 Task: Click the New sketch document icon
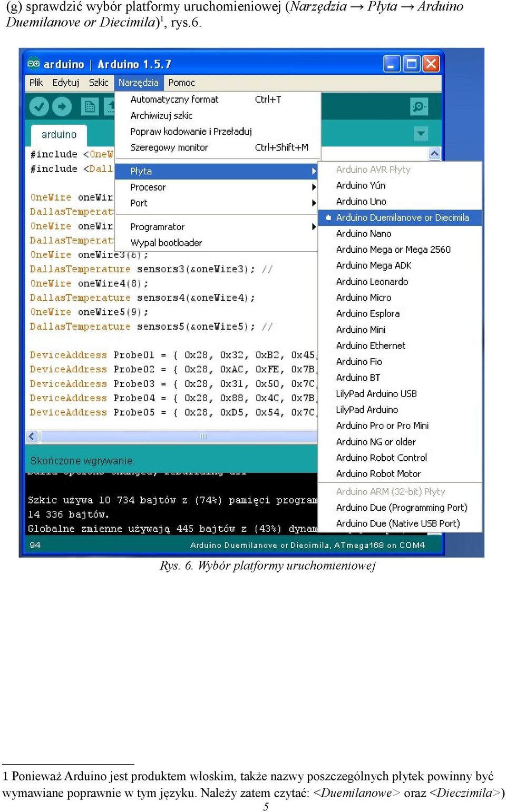90,107
